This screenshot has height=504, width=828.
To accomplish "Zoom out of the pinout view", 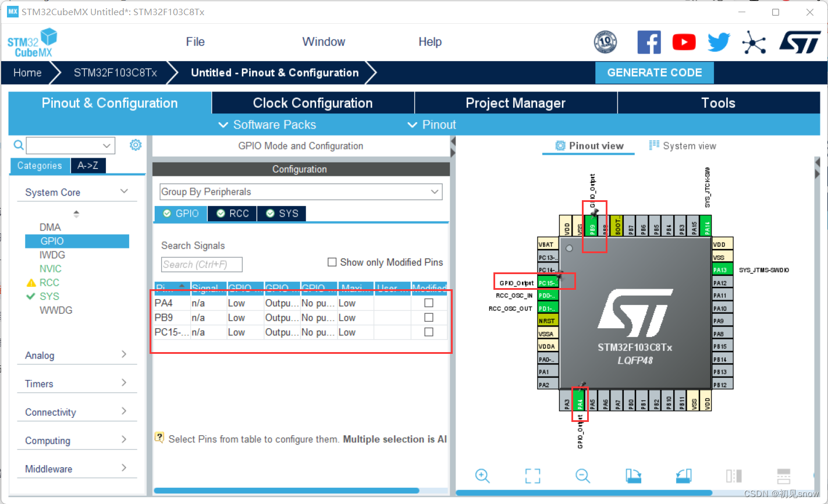I will pyautogui.click(x=583, y=475).
